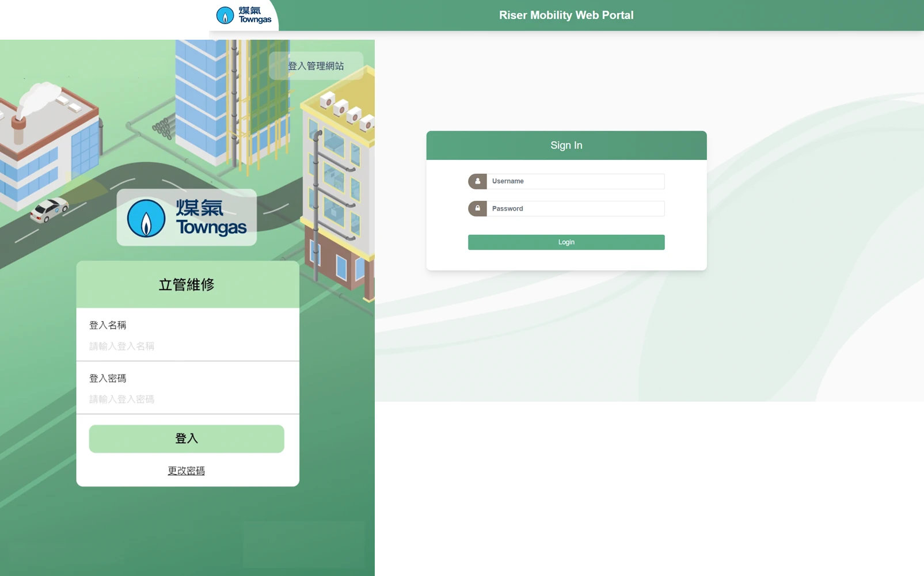Click the 登入 button on the mobile form
The height and width of the screenshot is (576, 924).
pyautogui.click(x=187, y=438)
